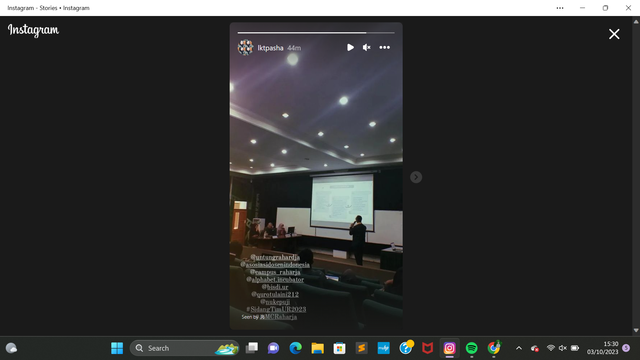This screenshot has height=360, width=640.
Task: Open the purple chat app on taskbar
Action: pyautogui.click(x=273, y=348)
